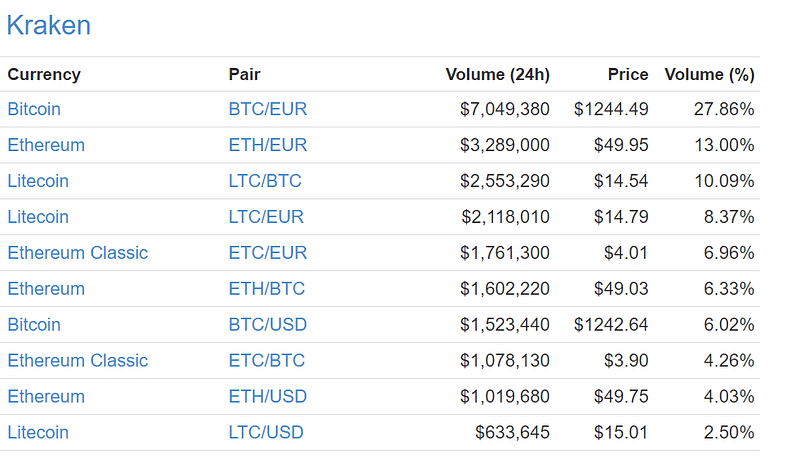The image size is (800, 459).
Task: Open the LTC/EUR pair link
Action: coord(266,217)
